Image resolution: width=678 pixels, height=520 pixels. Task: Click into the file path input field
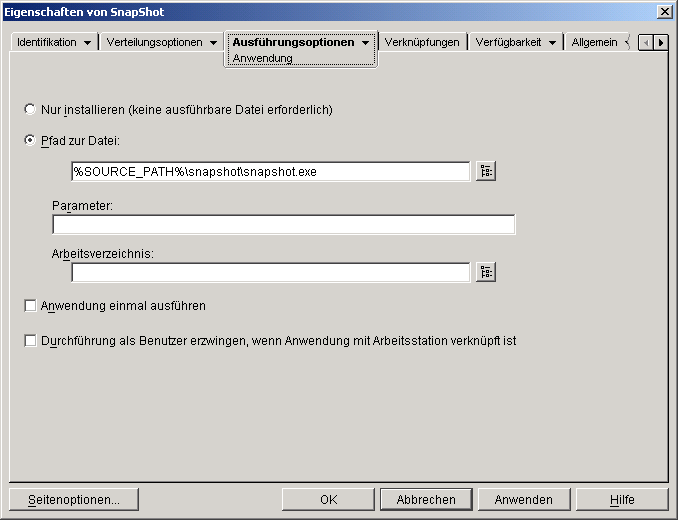coord(271,172)
